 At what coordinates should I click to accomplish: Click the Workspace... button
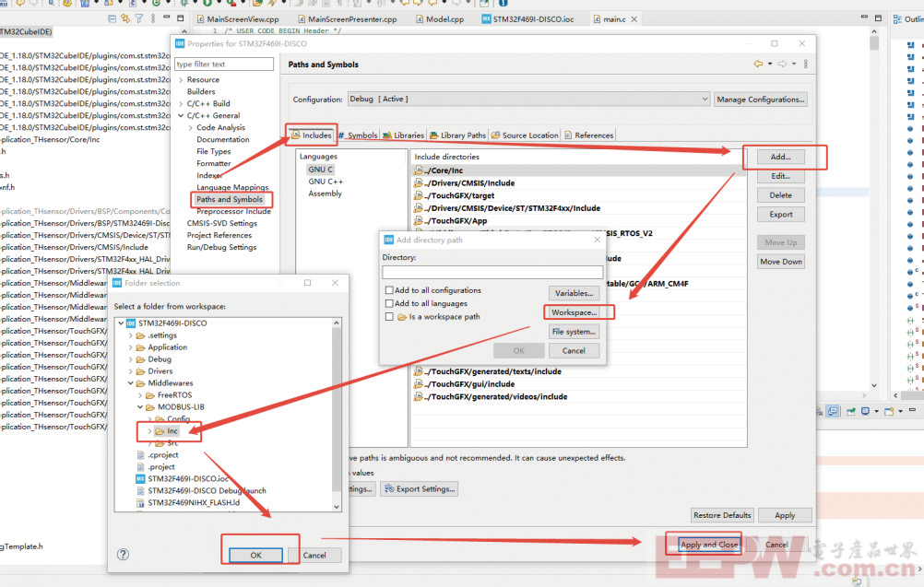click(575, 312)
